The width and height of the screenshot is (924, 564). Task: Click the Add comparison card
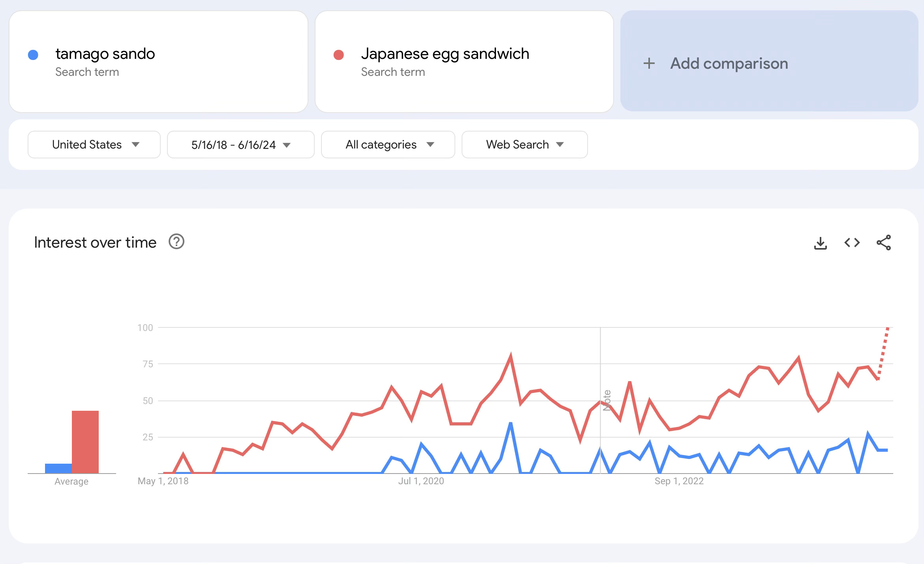pyautogui.click(x=769, y=61)
